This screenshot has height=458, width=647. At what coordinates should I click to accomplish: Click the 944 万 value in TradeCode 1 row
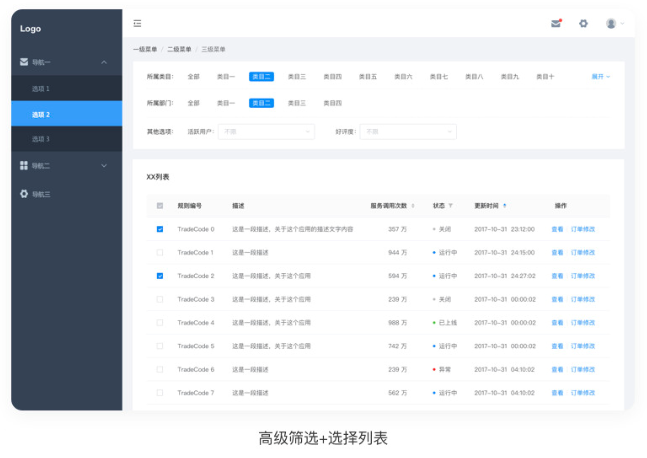(x=397, y=253)
